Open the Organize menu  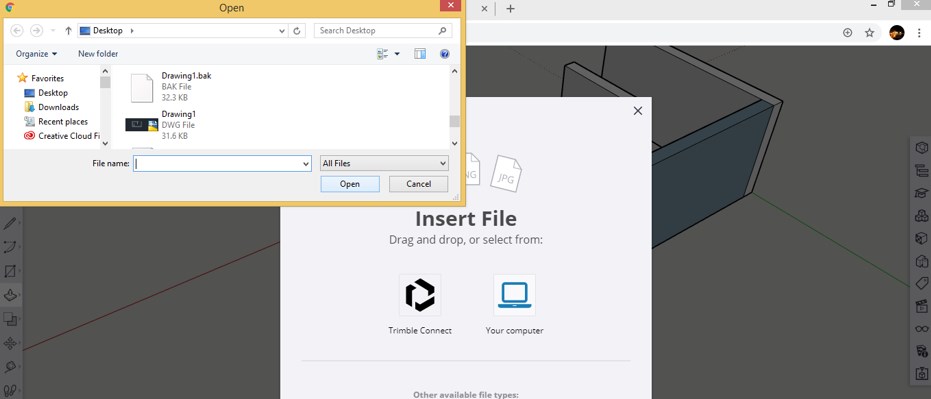(x=36, y=53)
